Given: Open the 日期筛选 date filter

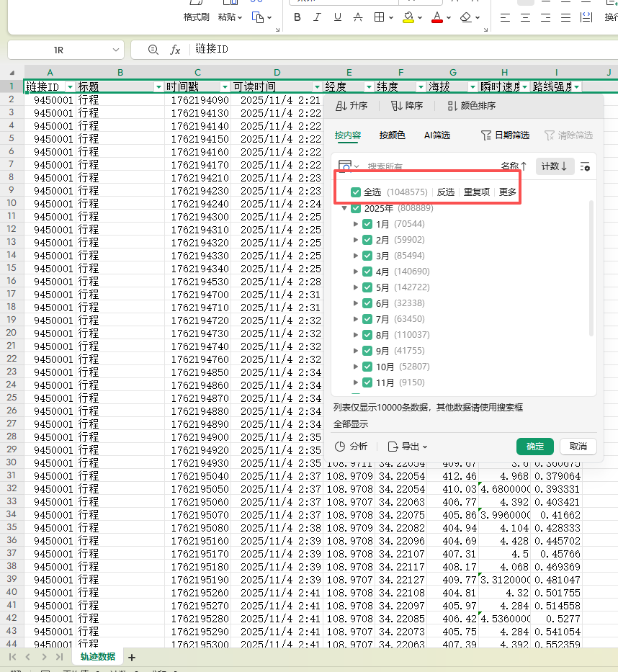Looking at the screenshot, I should click(x=505, y=135).
